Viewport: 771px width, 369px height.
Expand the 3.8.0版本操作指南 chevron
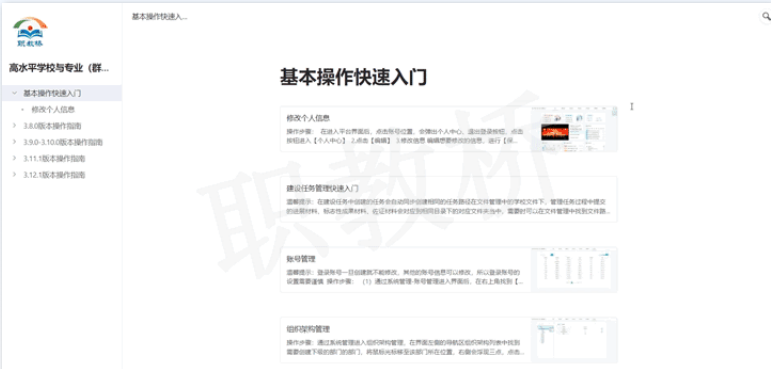tap(15, 125)
